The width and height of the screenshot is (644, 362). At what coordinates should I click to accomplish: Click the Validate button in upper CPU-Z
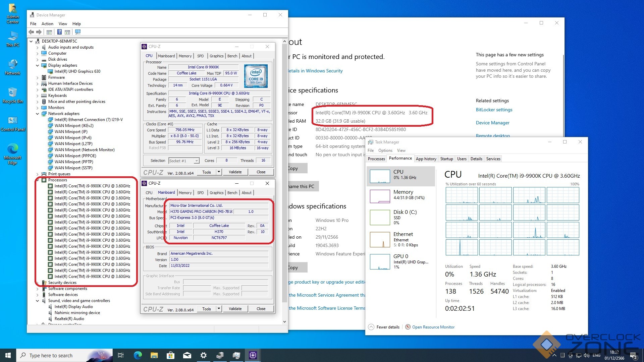(235, 172)
